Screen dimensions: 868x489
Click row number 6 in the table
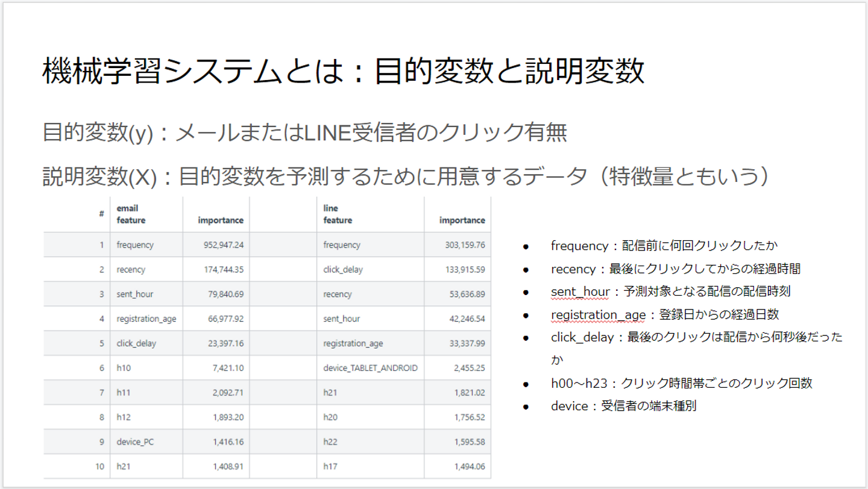[x=102, y=368]
